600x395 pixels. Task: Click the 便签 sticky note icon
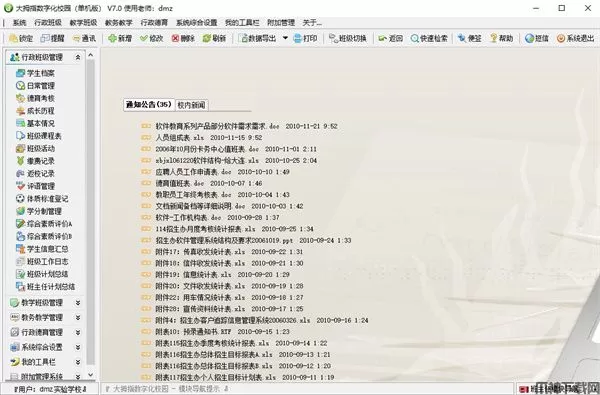pyautogui.click(x=462, y=38)
